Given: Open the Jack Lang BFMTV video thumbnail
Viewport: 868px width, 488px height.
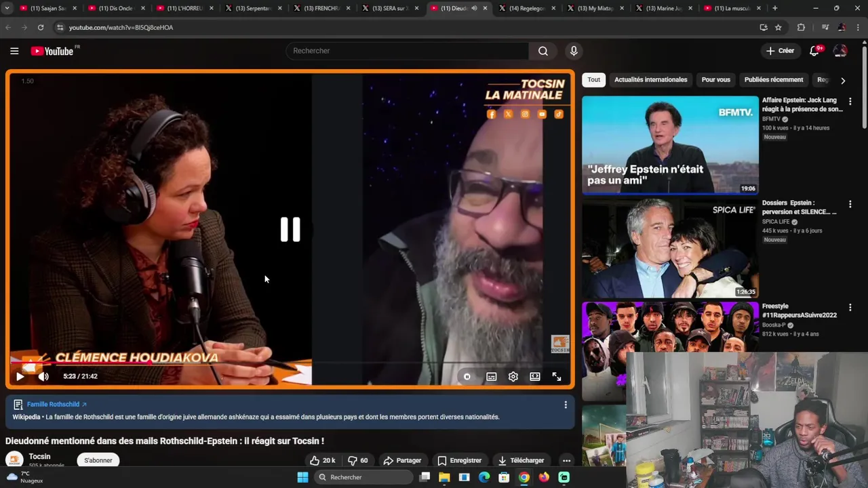Looking at the screenshot, I should (670, 145).
